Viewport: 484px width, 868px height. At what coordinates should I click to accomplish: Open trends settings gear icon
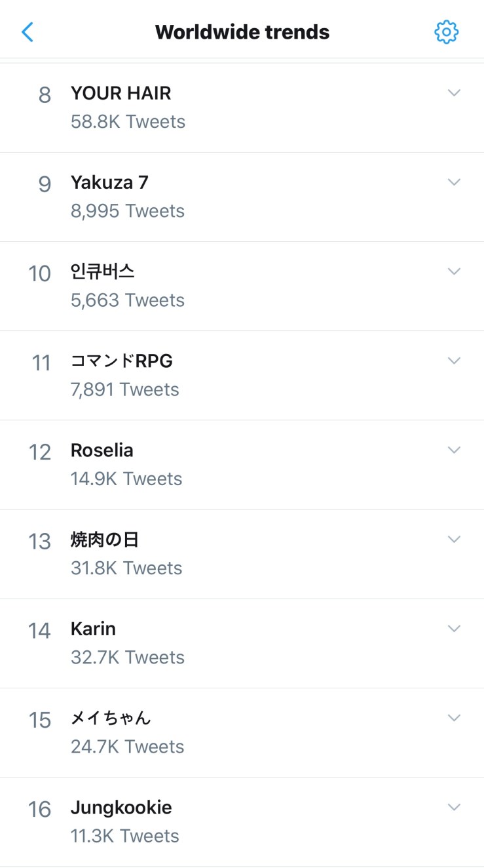click(446, 31)
